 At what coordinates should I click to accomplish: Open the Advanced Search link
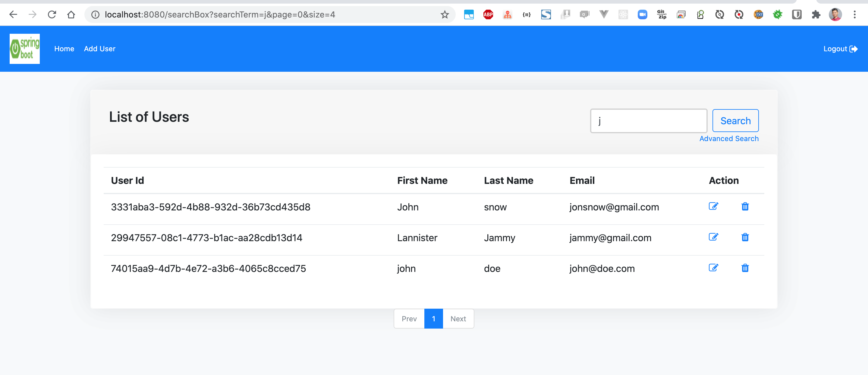(x=729, y=139)
